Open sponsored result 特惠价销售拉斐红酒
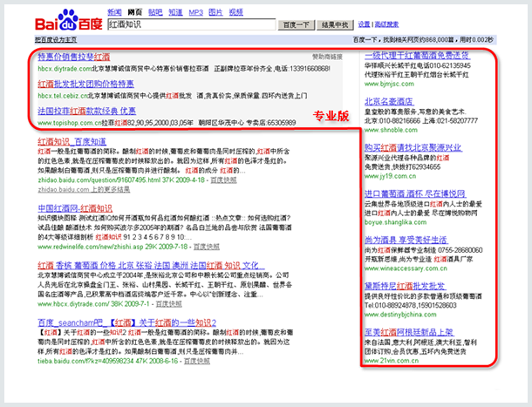This screenshot has width=532, height=407. point(74,57)
